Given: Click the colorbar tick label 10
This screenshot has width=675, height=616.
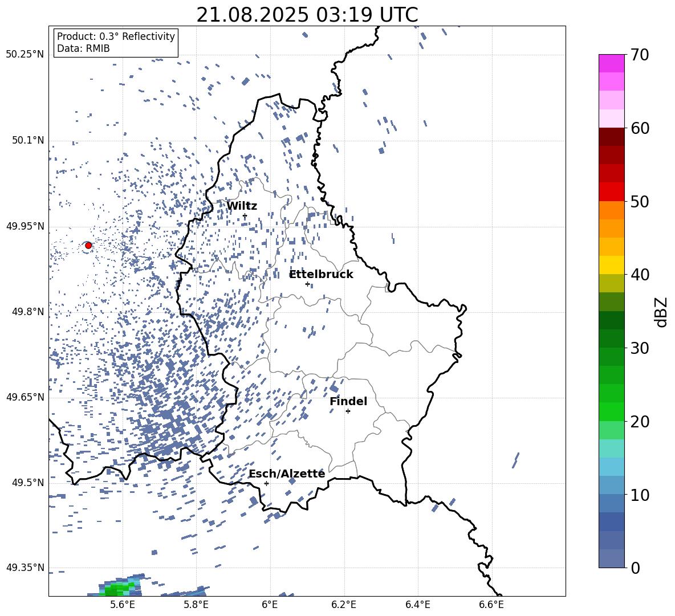Looking at the screenshot, I should (640, 495).
